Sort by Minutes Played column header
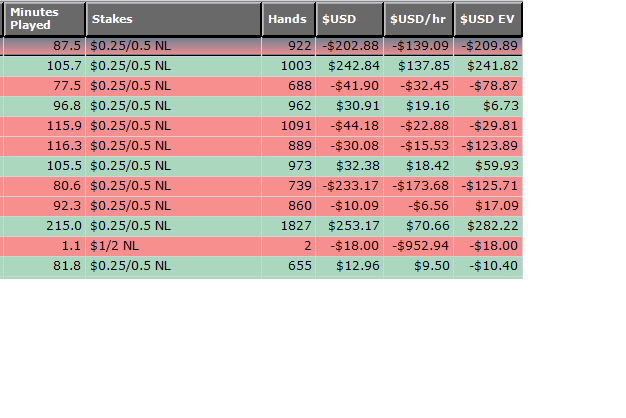 coord(44,19)
